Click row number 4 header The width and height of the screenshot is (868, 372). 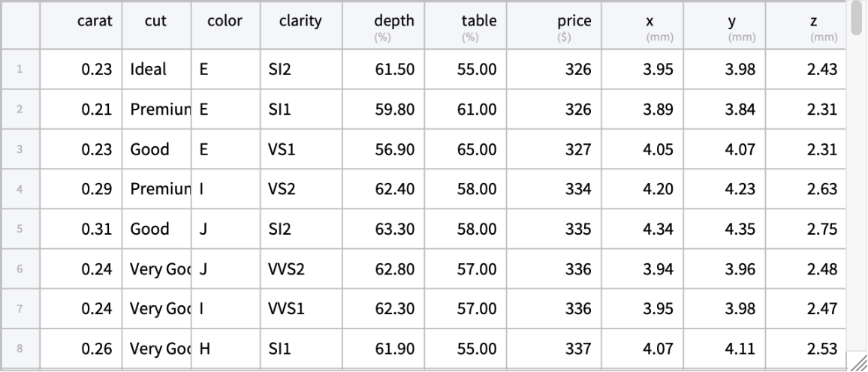coord(20,189)
